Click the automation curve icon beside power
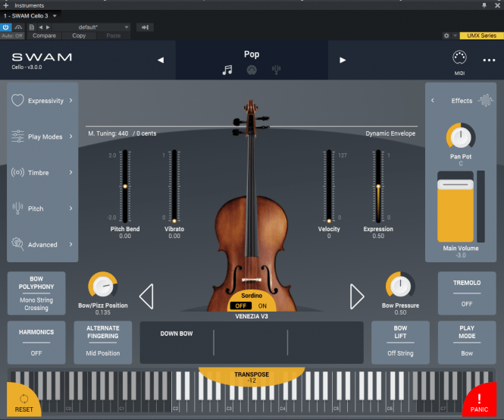 (x=19, y=27)
